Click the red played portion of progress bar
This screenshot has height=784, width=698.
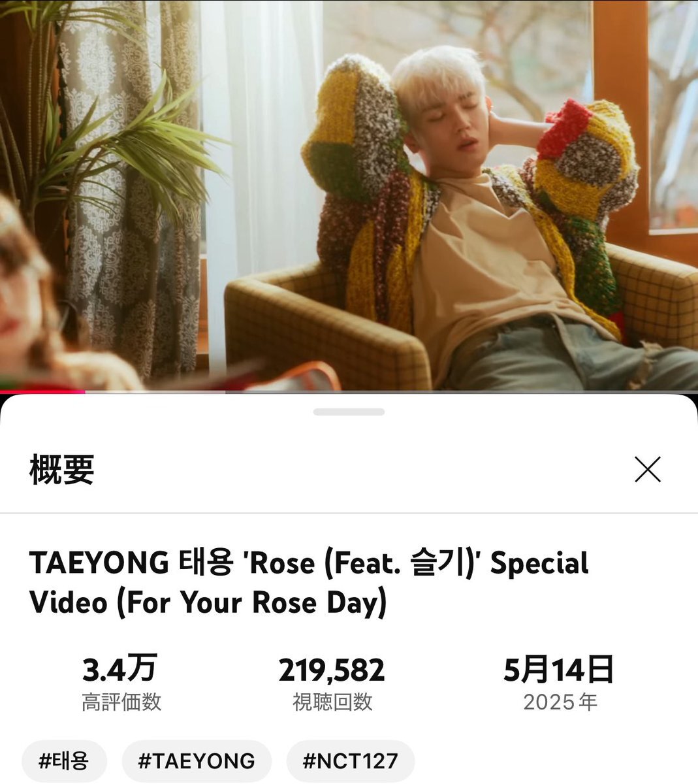[x=42, y=392]
